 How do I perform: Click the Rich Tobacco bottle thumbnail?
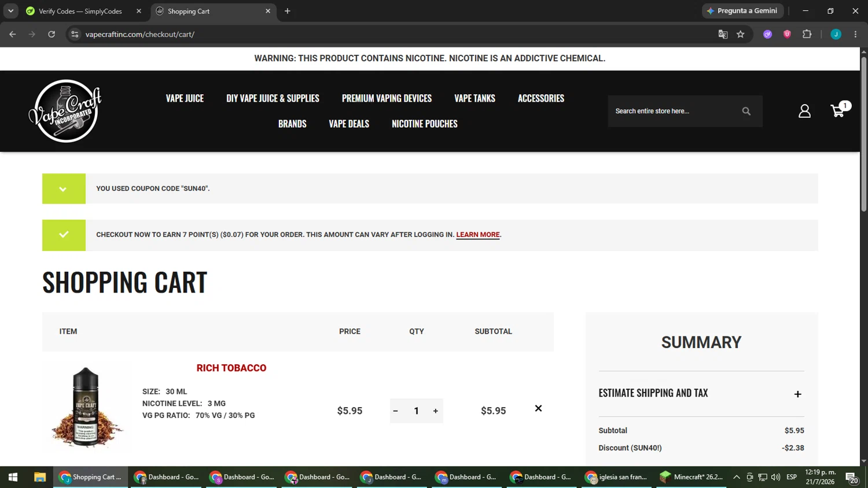[x=87, y=407]
